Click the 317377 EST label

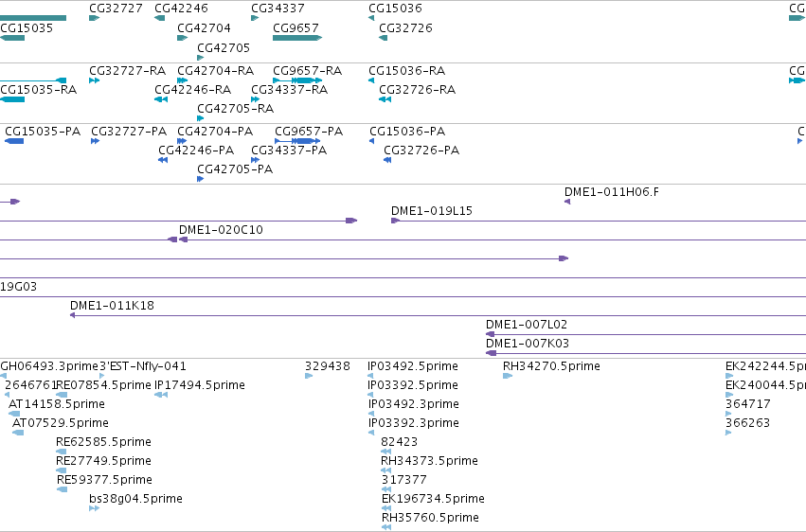pos(404,480)
